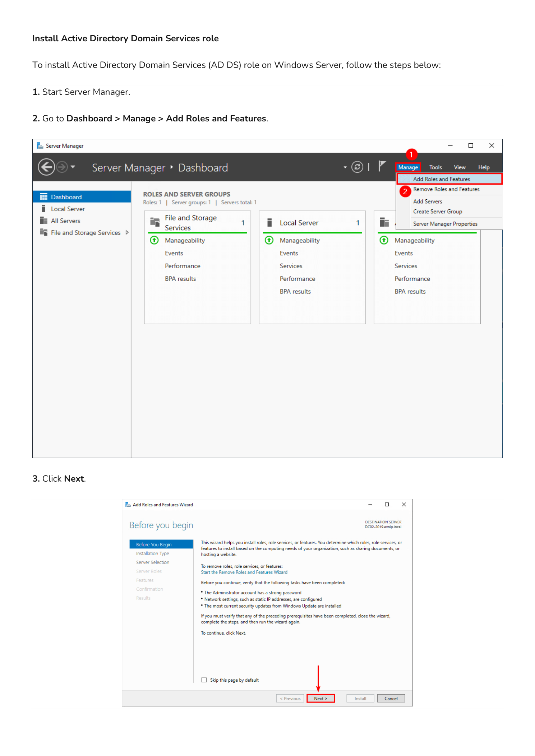Click the forward arrow in Server Manager header
This screenshot has height=756, width=535.
(x=62, y=167)
